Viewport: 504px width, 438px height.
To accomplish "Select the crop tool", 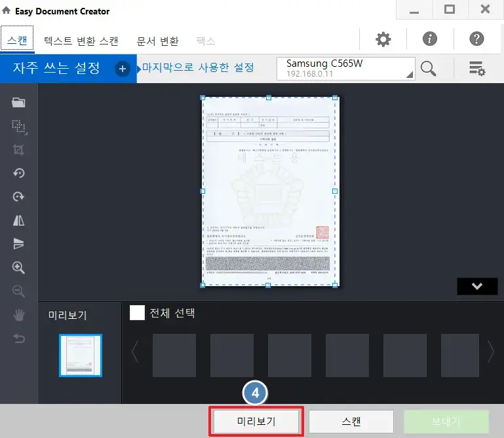I will coord(18,150).
